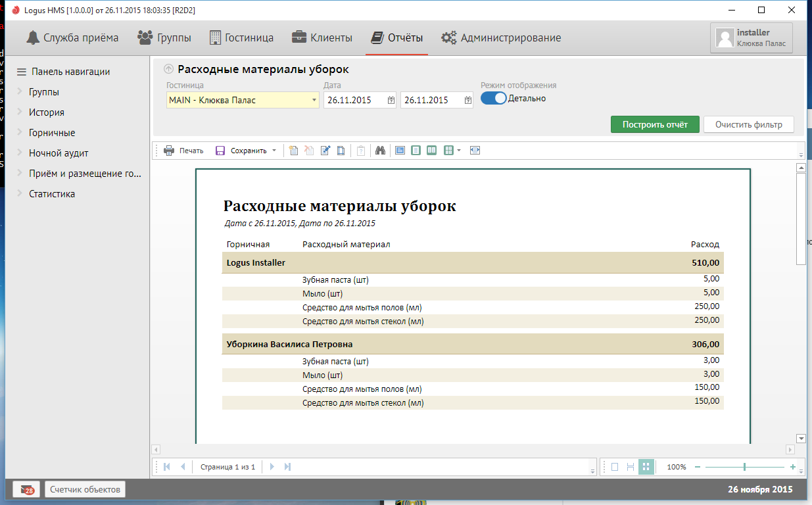Image resolution: width=812 pixels, height=505 pixels.
Task: Click the Save (Сохранить) floppy disk icon
Action: 220,151
